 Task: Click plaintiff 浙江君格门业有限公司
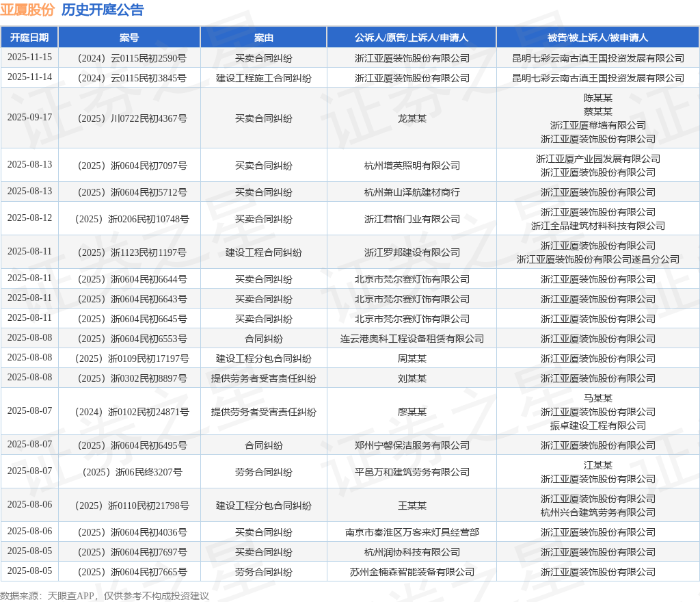[x=412, y=219]
